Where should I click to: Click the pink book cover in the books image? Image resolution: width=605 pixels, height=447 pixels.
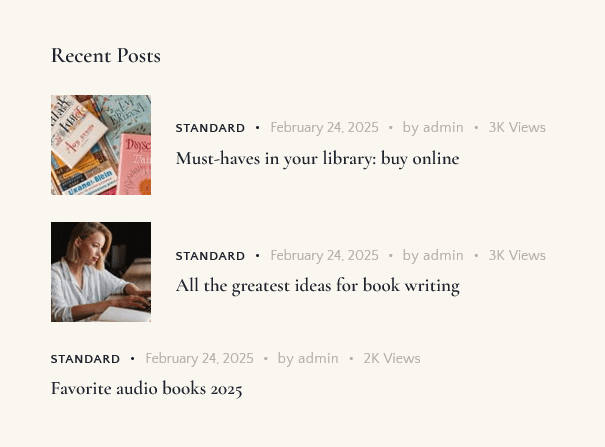(x=135, y=165)
